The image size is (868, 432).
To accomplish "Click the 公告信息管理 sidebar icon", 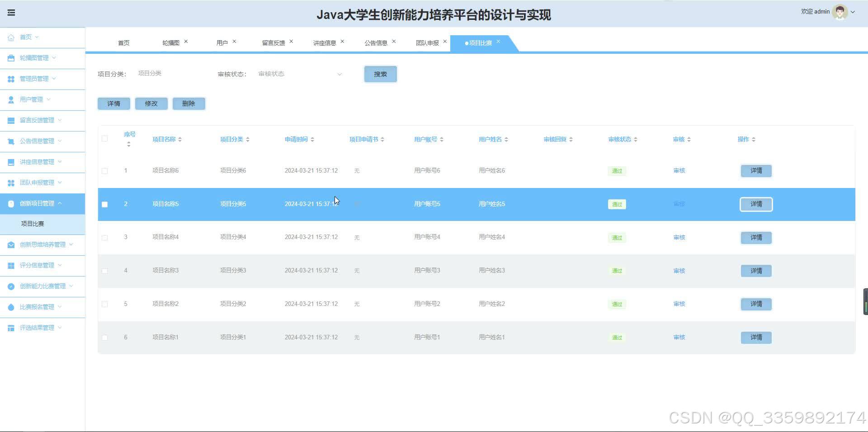I will [11, 141].
